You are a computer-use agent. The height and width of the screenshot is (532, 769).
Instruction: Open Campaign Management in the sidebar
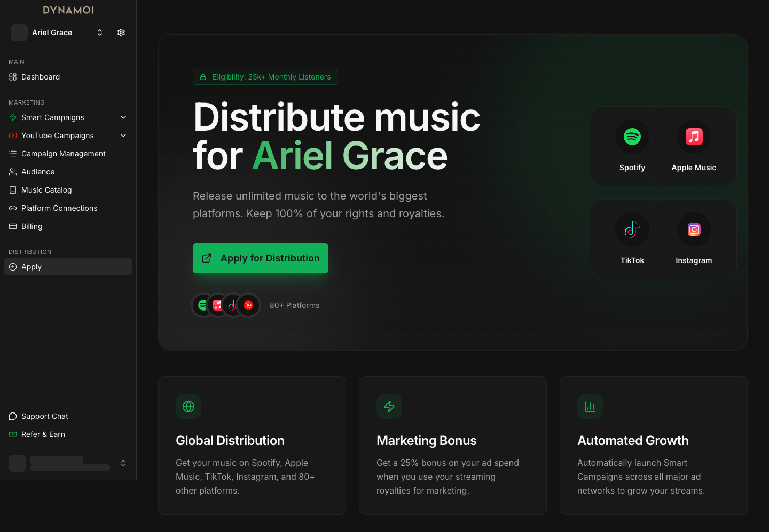(x=63, y=154)
